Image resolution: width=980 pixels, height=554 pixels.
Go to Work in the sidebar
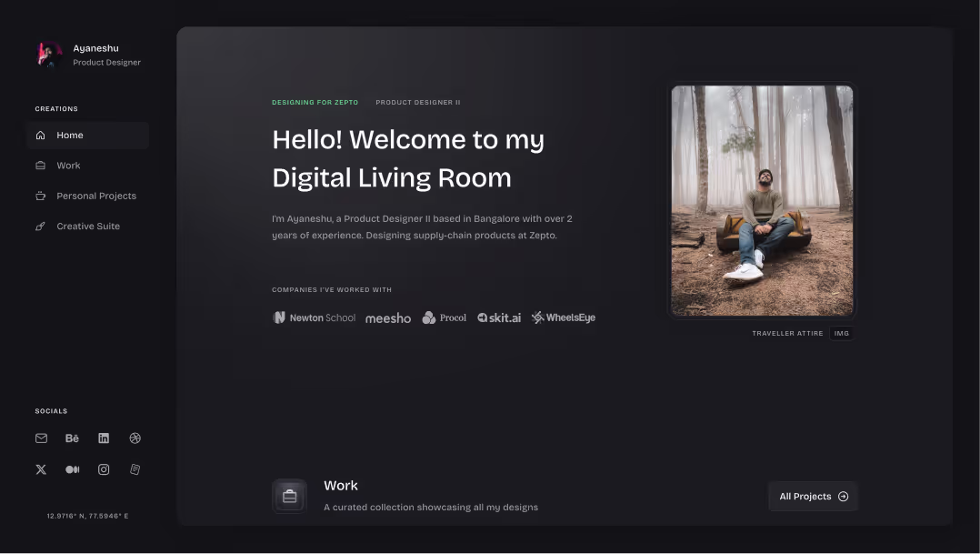pos(68,166)
